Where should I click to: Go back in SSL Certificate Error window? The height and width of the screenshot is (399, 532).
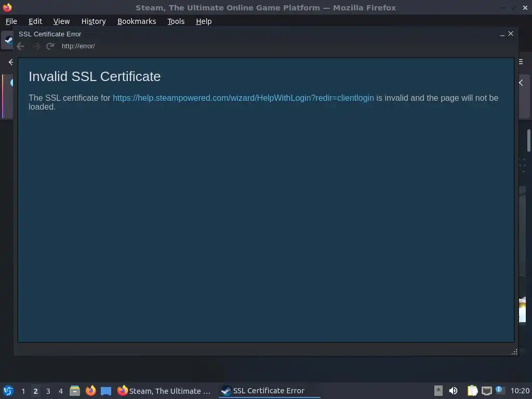point(21,46)
